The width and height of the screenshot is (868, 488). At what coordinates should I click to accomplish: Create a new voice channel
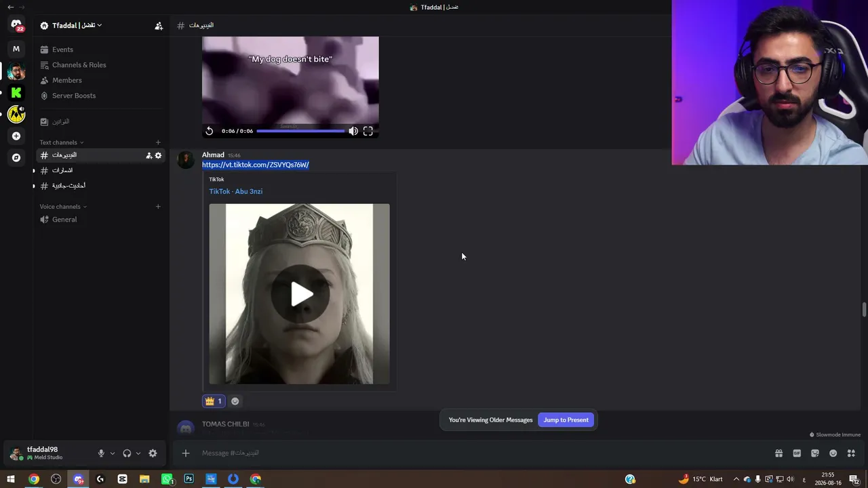click(158, 207)
